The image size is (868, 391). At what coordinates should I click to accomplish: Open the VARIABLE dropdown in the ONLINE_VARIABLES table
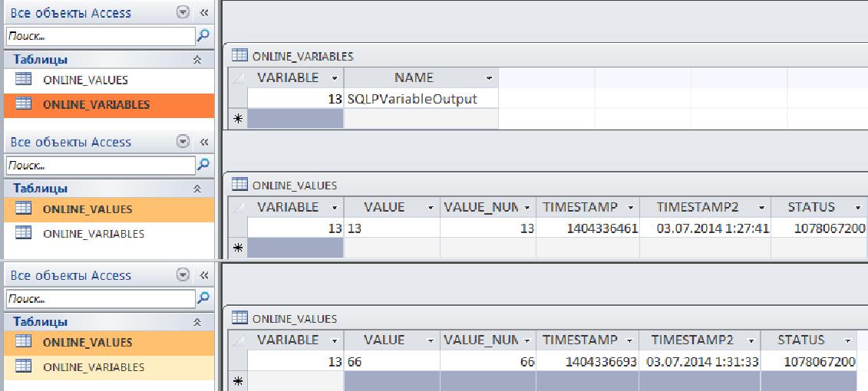pyautogui.click(x=334, y=78)
